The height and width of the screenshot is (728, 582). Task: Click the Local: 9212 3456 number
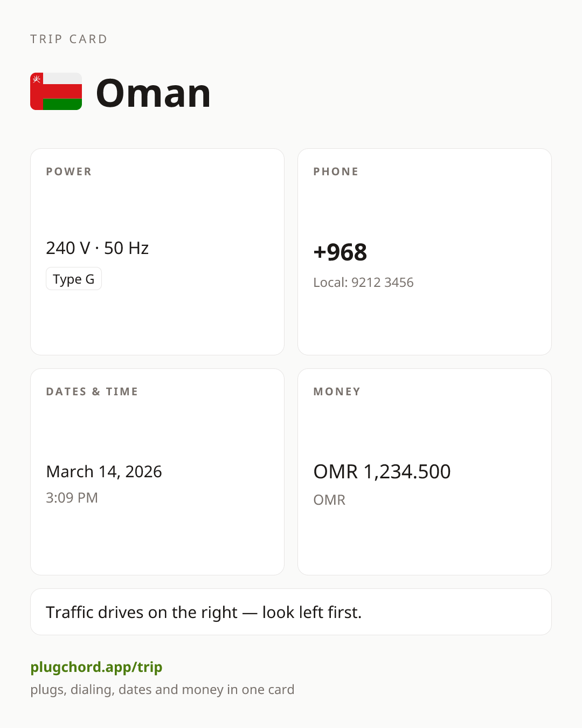click(x=363, y=283)
